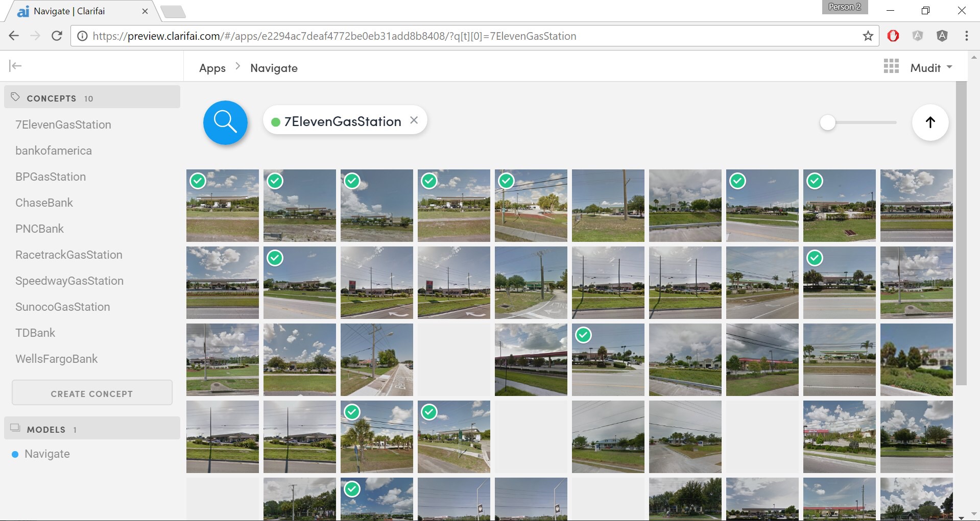Click the results pane scrollbar thumb
The image size is (980, 521).
pos(961,233)
